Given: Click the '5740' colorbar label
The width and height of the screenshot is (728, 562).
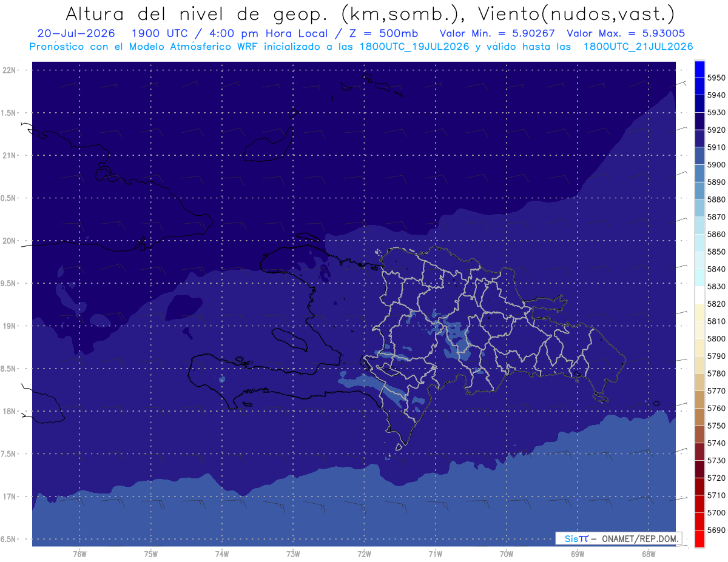Looking at the screenshot, I should [x=716, y=443].
